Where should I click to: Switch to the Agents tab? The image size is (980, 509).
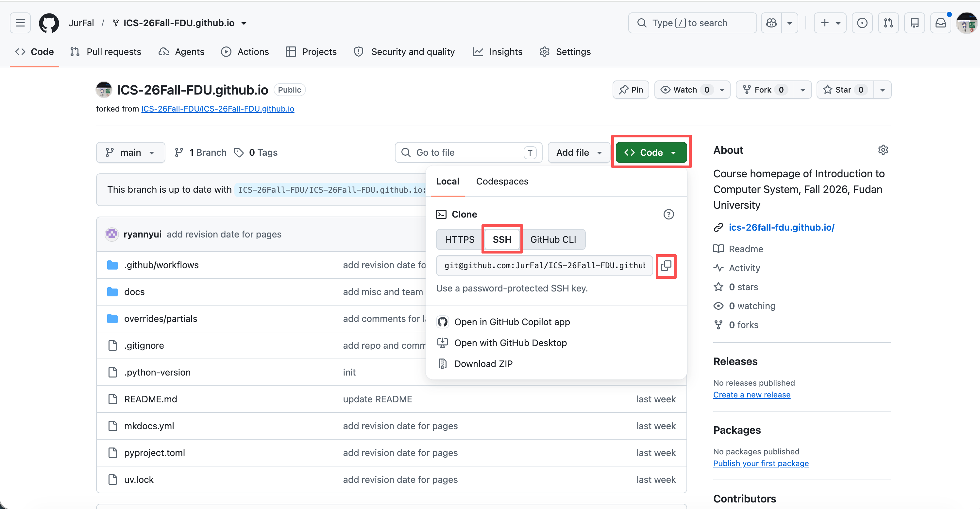point(181,52)
